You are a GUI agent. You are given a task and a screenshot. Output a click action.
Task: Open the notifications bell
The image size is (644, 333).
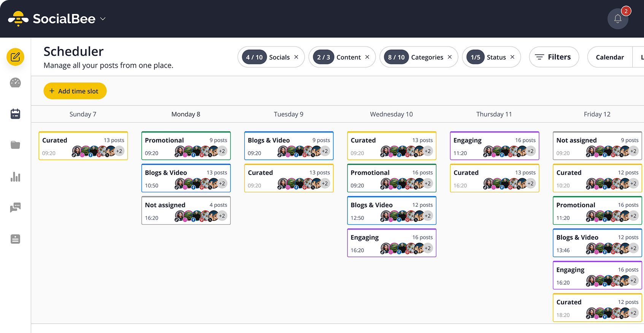pyautogui.click(x=617, y=19)
